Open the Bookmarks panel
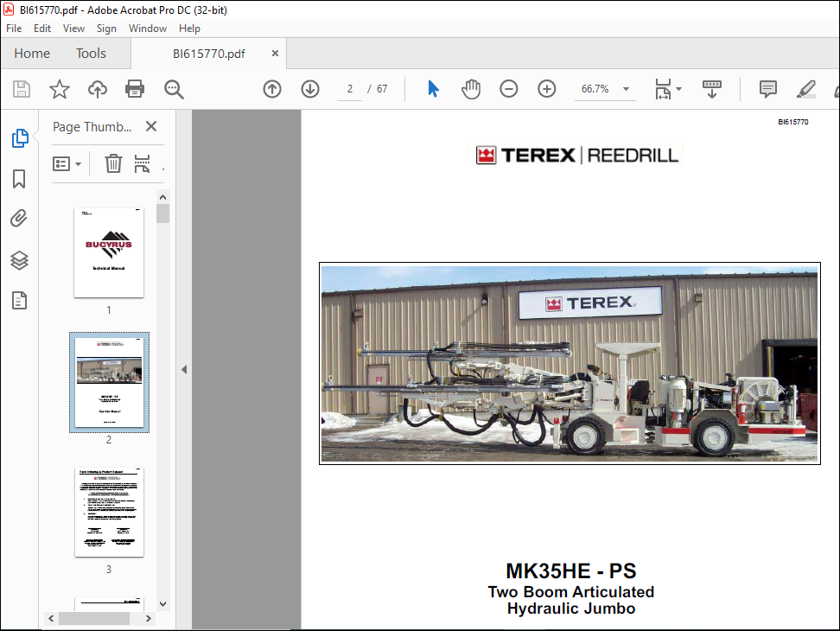The width and height of the screenshot is (840, 631). click(x=19, y=179)
